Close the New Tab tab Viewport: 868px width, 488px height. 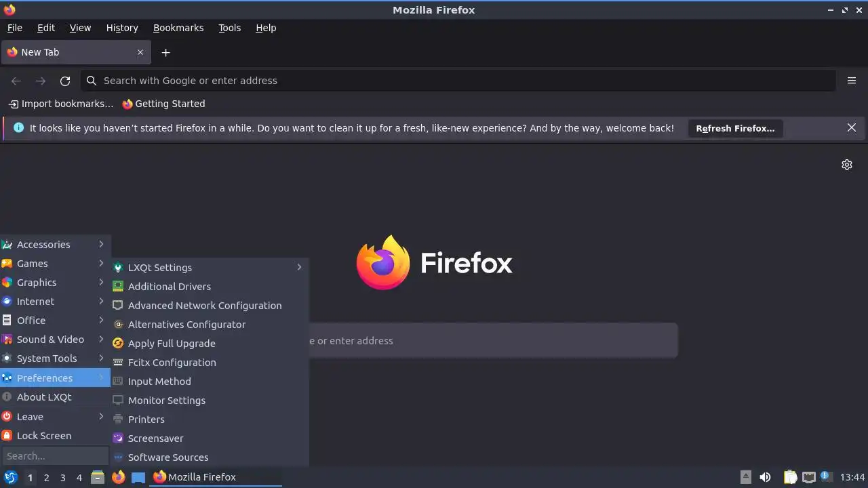pyautogui.click(x=140, y=52)
